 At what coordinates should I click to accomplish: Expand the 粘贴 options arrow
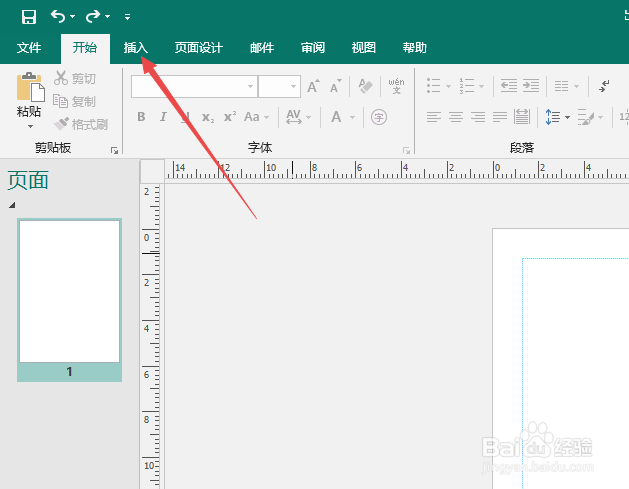(x=30, y=126)
